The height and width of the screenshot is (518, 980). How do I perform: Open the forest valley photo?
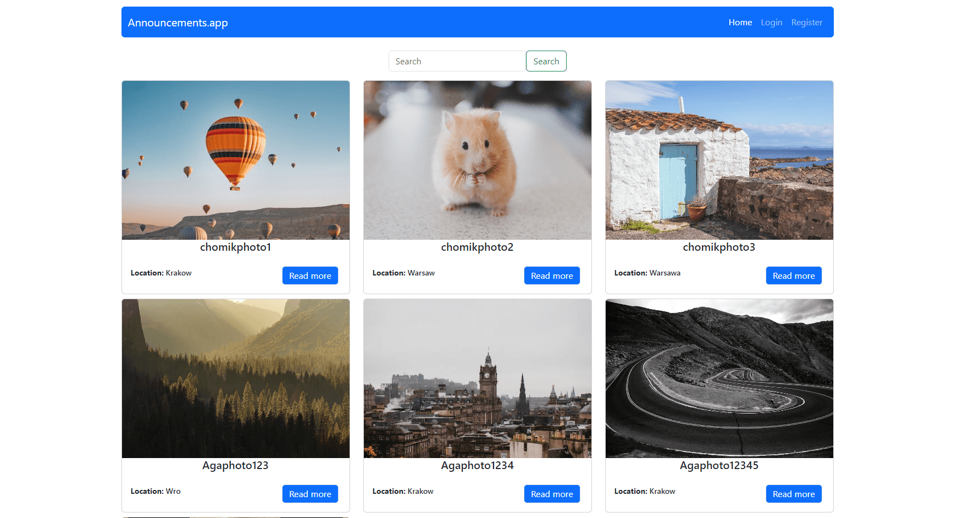(236, 378)
